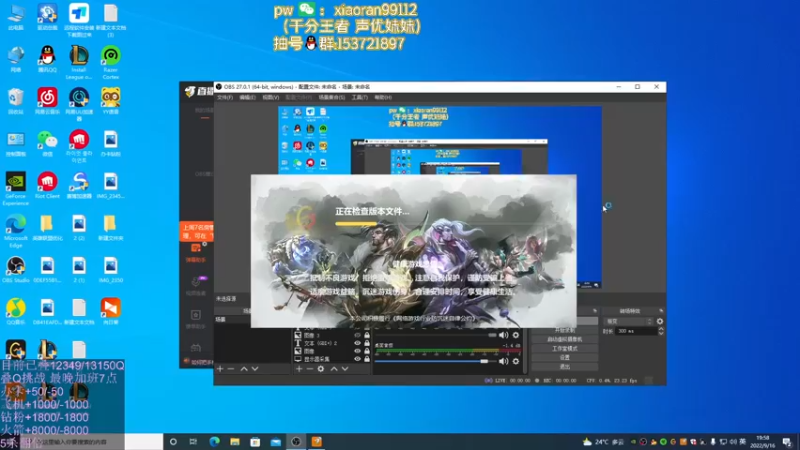Open Microsoft Store from the taskbar
This screenshot has width=800, height=450.
(x=255, y=442)
